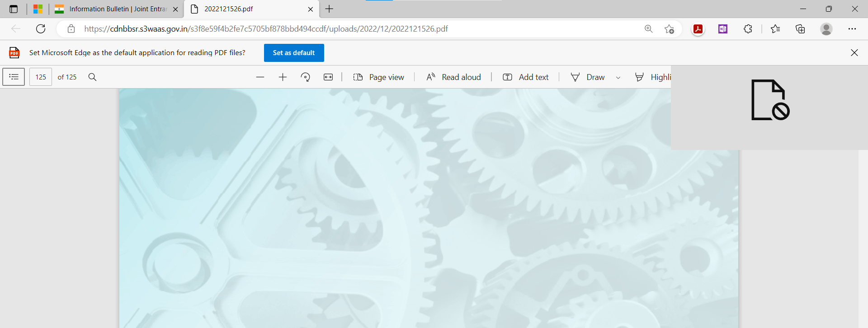
Task: Open the Collections panel
Action: point(800,29)
